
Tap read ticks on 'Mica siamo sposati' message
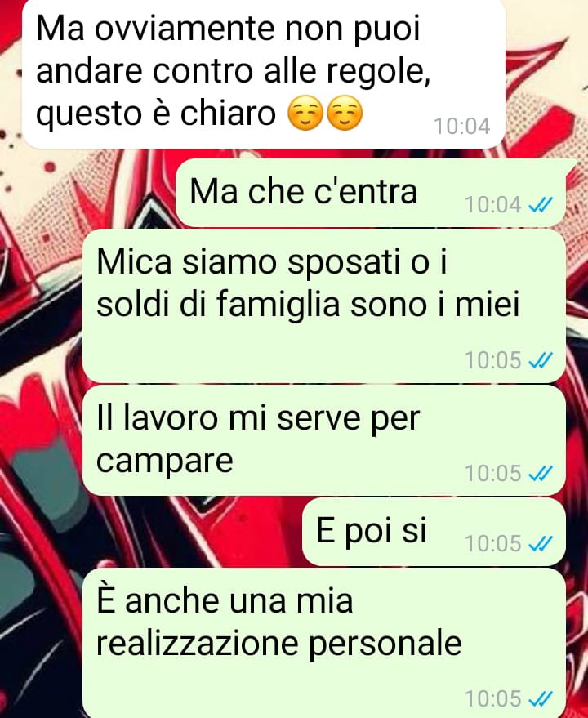coord(541,361)
